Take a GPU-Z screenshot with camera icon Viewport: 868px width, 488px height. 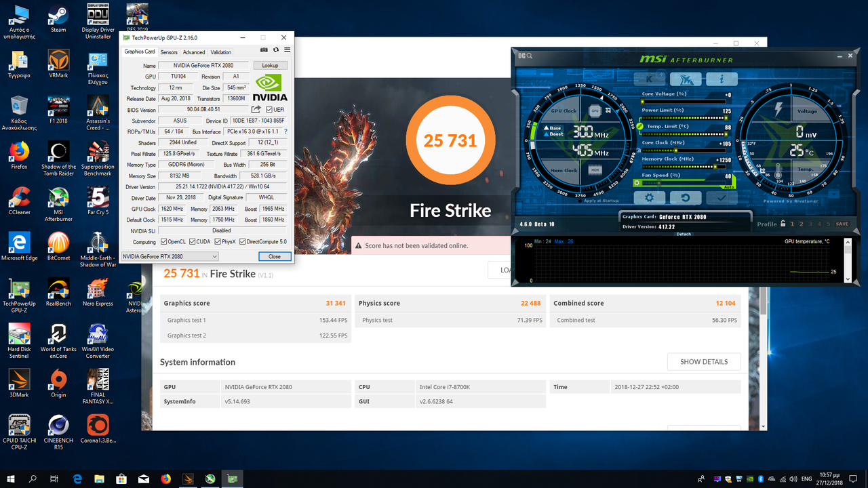[x=264, y=50]
